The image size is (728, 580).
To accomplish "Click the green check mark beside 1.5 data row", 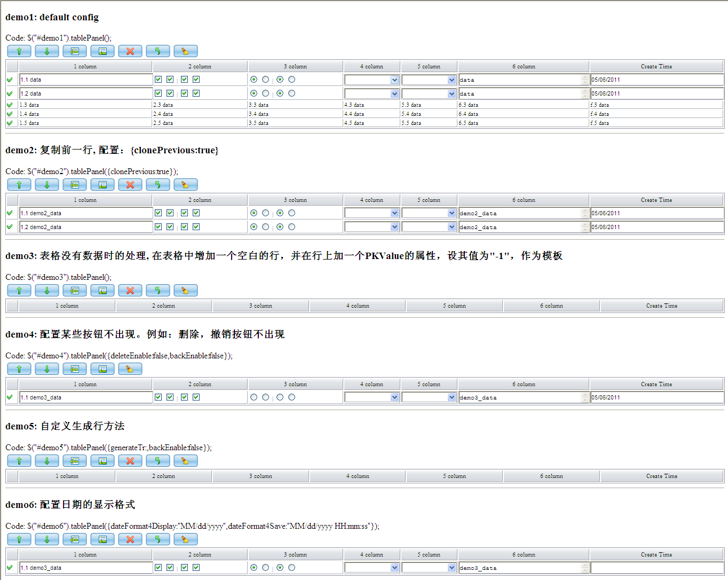I will (10, 123).
